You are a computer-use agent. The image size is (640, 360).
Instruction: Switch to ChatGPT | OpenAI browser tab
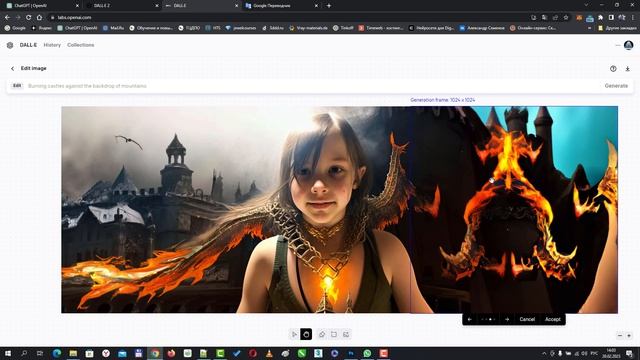coord(41,6)
